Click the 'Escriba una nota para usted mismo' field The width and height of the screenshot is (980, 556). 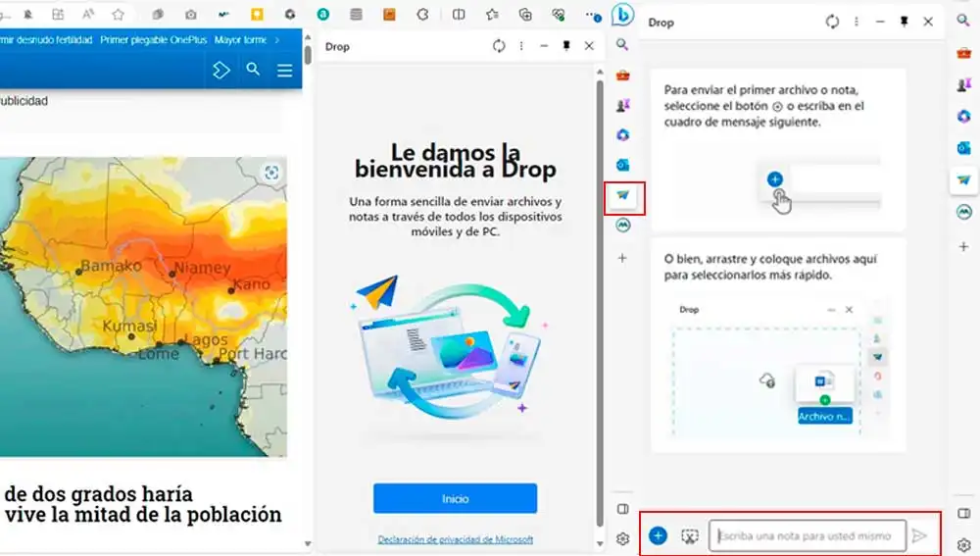[807, 536]
